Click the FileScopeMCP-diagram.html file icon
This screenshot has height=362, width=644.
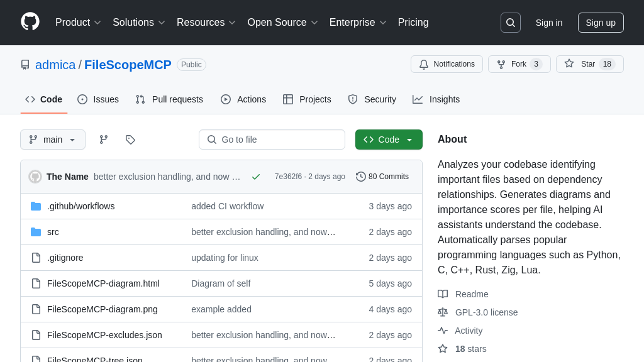tap(36, 283)
